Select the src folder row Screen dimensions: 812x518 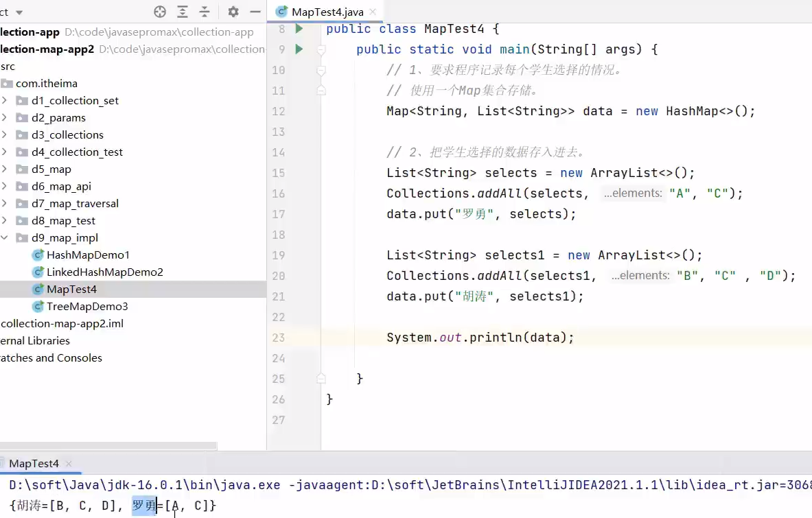click(x=133, y=67)
